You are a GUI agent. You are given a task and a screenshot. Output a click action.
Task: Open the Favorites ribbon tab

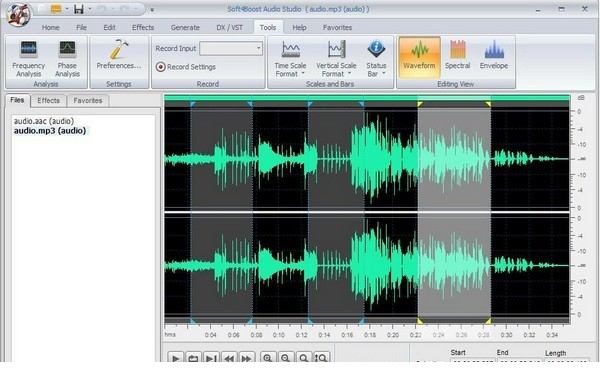coord(337,28)
